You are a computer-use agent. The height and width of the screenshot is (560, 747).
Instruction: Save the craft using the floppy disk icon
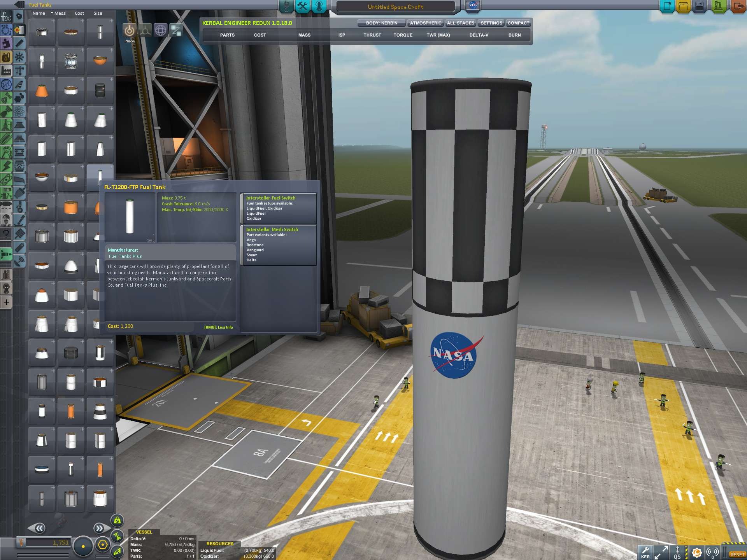click(x=698, y=6)
